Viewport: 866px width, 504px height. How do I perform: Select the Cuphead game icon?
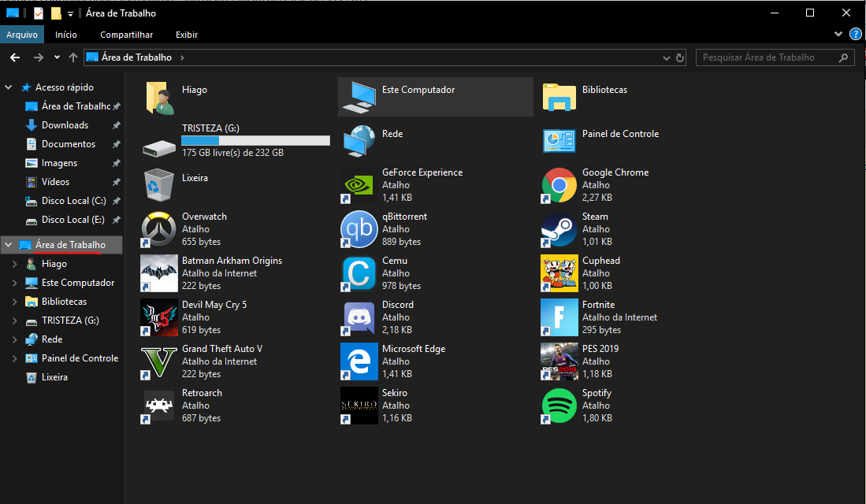(x=559, y=273)
